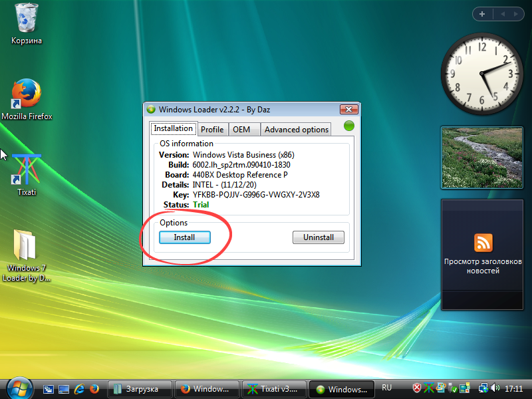Open the network status icon in tray

483,388
